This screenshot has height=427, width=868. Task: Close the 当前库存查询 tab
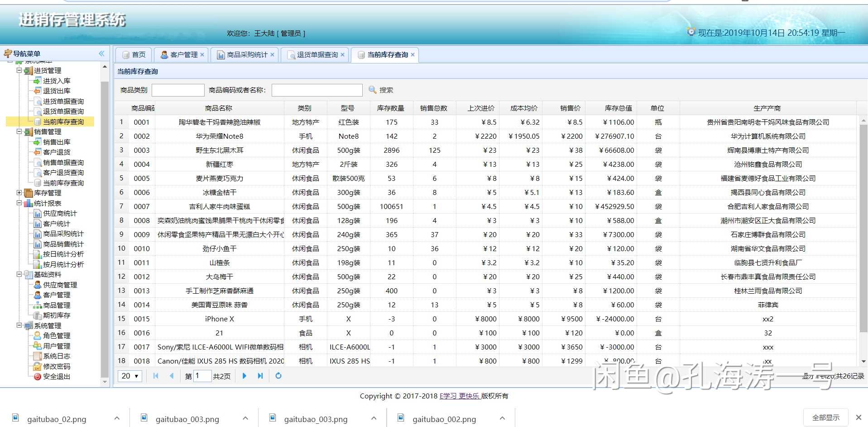[412, 54]
